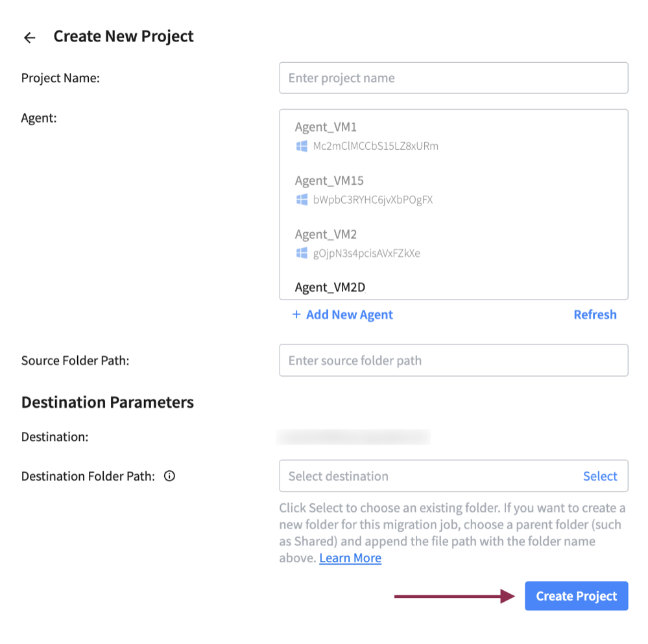Focus the Source Folder Path field
Viewport: 648px width, 644px height.
click(453, 360)
